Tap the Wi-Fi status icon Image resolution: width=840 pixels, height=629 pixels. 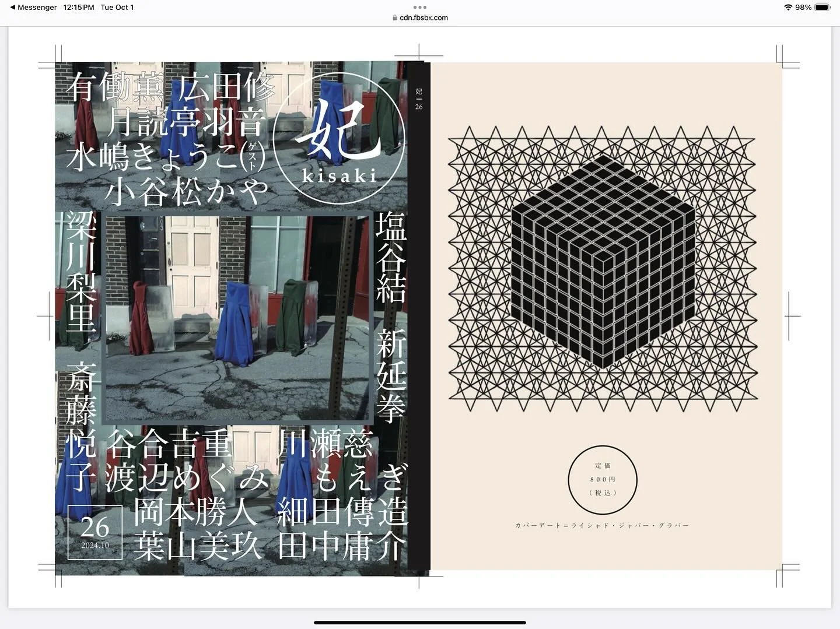coord(788,7)
